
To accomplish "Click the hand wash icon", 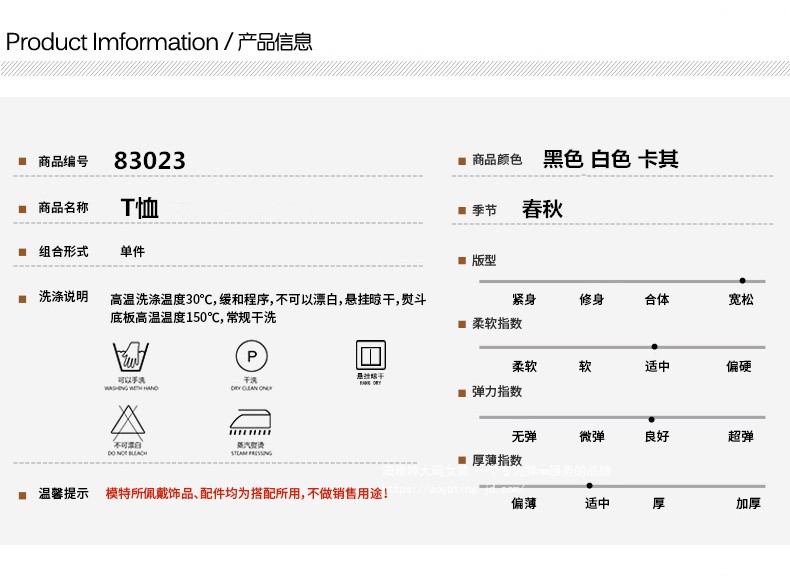I will click(x=131, y=357).
